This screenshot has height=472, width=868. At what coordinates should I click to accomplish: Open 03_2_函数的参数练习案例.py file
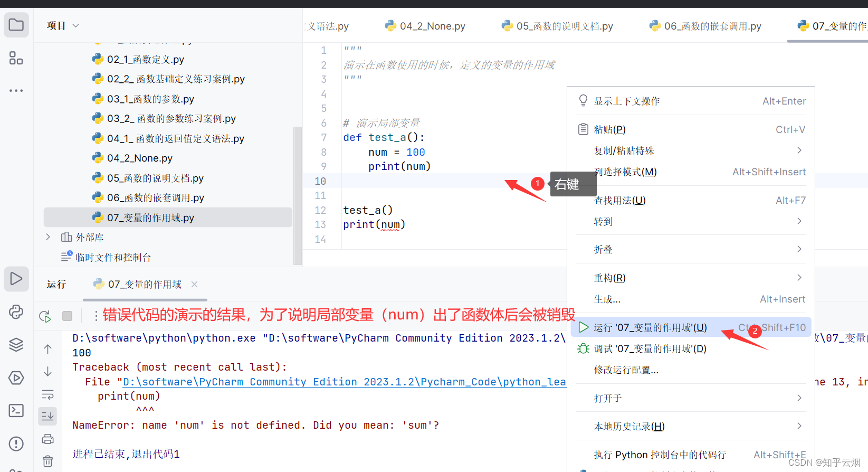click(x=164, y=118)
